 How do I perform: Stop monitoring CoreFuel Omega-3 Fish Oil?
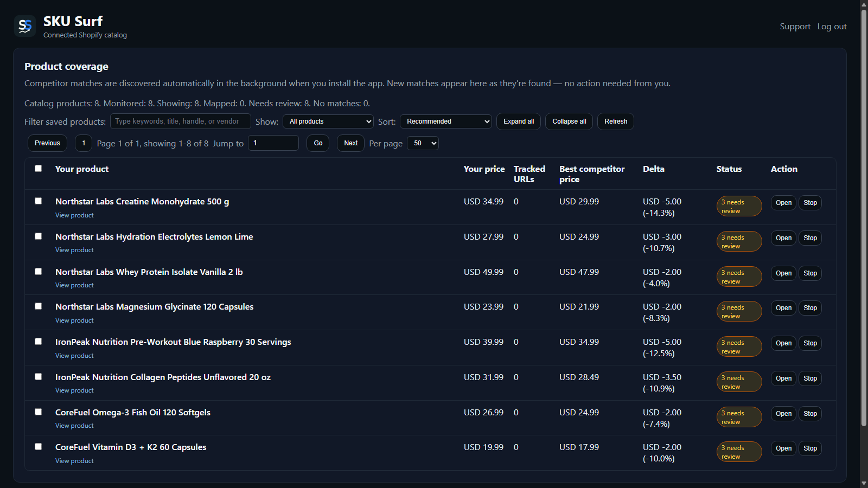810,414
